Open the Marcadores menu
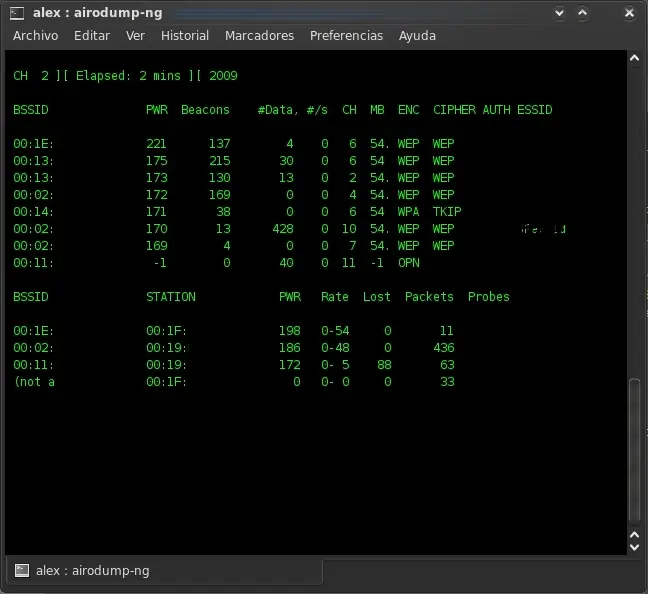Image resolution: width=648 pixels, height=594 pixels. pyautogui.click(x=259, y=36)
